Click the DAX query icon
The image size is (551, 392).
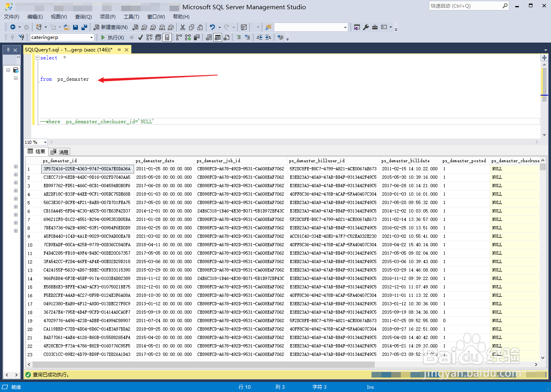[170, 27]
